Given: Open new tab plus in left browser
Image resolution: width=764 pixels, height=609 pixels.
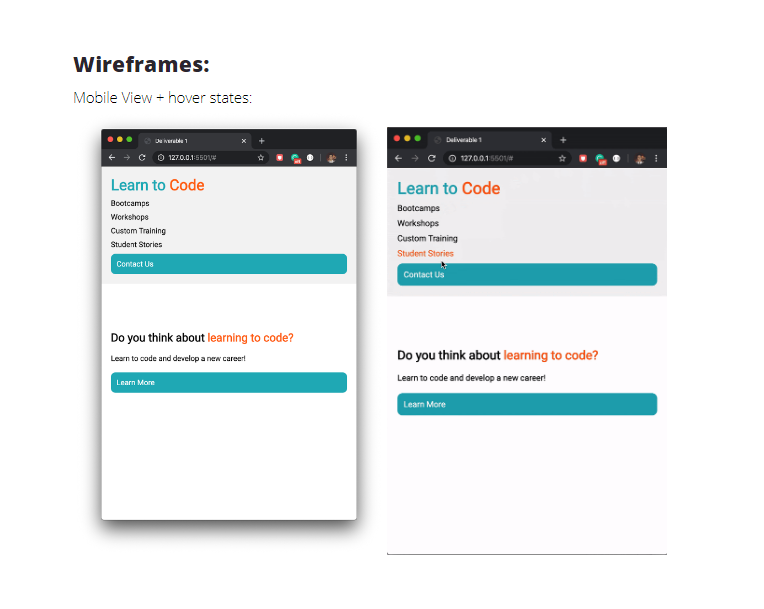Looking at the screenshot, I should click(x=262, y=141).
